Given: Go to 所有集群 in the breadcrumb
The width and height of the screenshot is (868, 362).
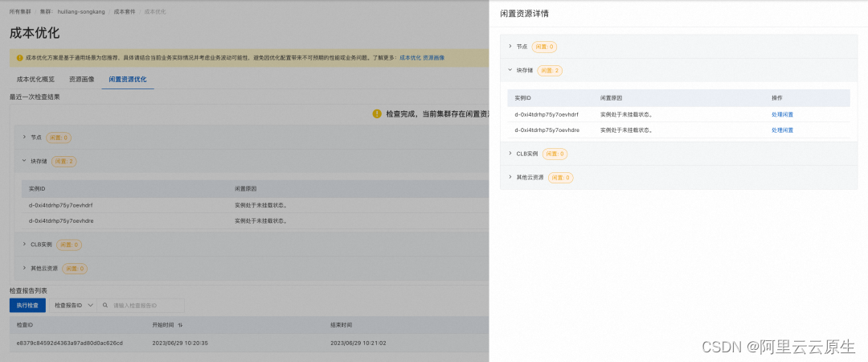Looking at the screenshot, I should click(19, 11).
